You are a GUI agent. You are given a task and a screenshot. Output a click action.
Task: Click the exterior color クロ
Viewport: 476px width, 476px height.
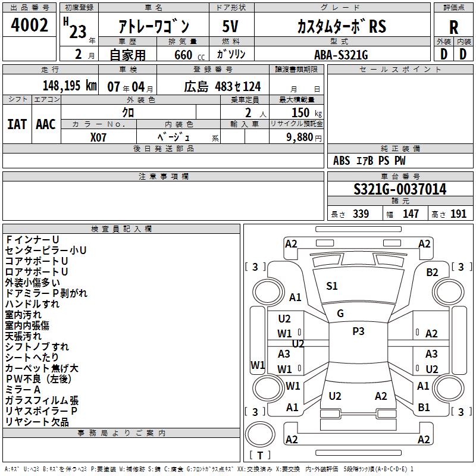pyautogui.click(x=128, y=112)
